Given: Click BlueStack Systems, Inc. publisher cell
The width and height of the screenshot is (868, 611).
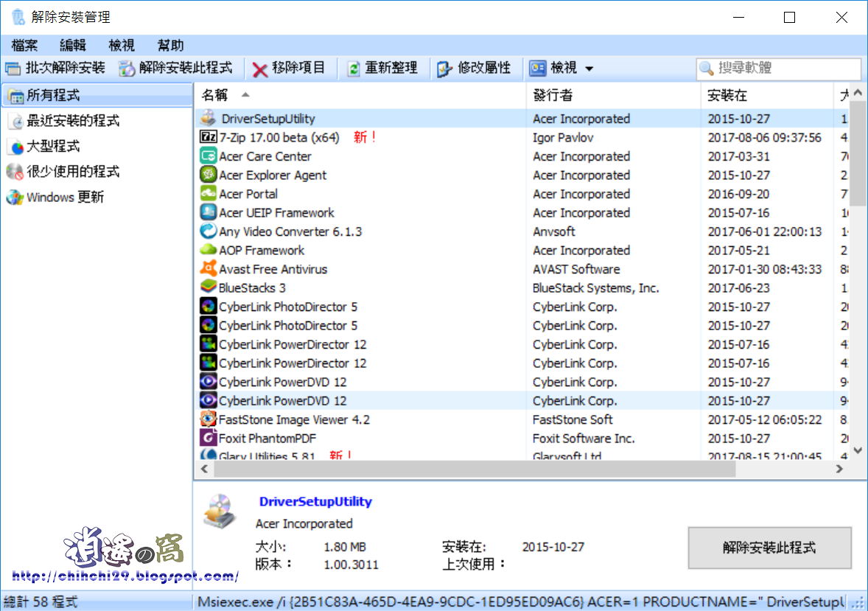Looking at the screenshot, I should pyautogui.click(x=595, y=288).
